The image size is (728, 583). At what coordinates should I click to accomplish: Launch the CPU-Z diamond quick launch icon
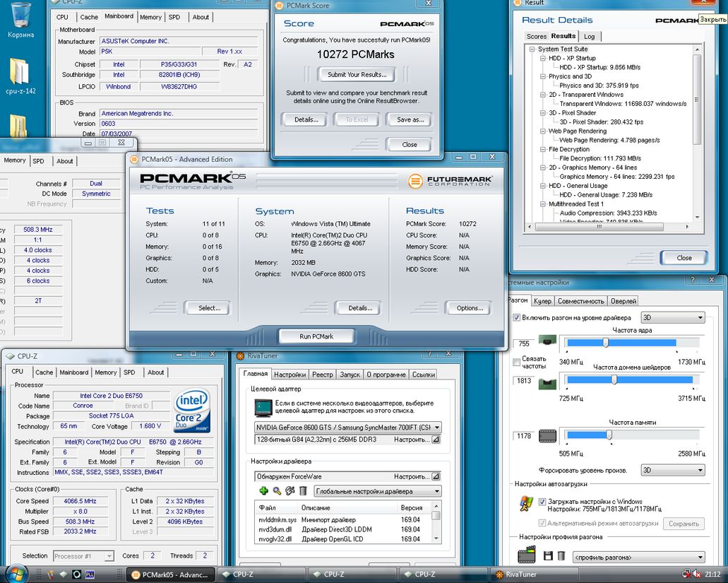pyautogui.click(x=64, y=575)
